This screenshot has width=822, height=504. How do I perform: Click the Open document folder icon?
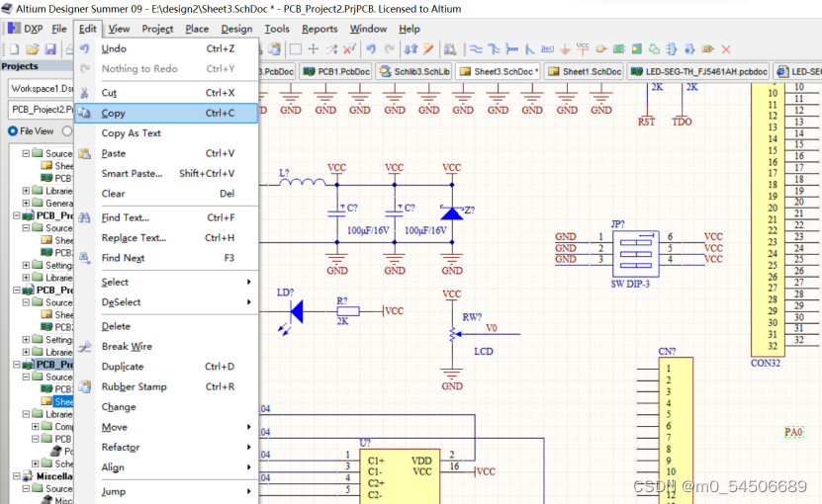(33, 49)
